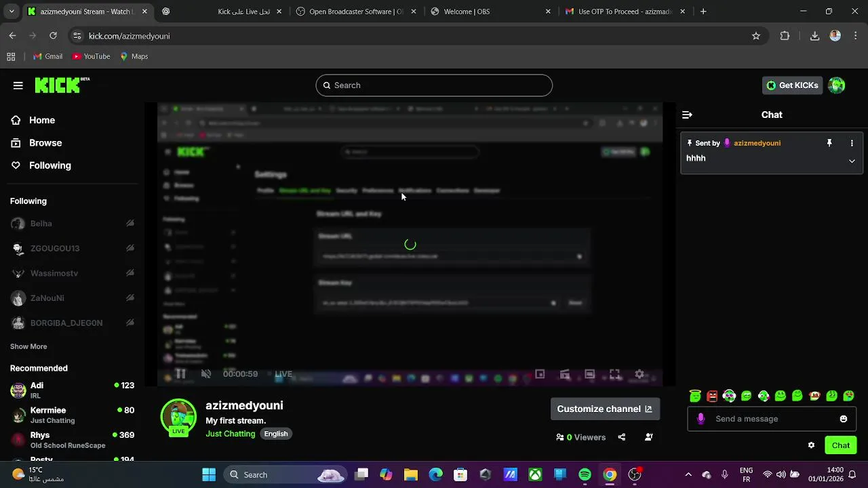
Task: Open Chrome tab search dropdown
Action: [x=11, y=12]
